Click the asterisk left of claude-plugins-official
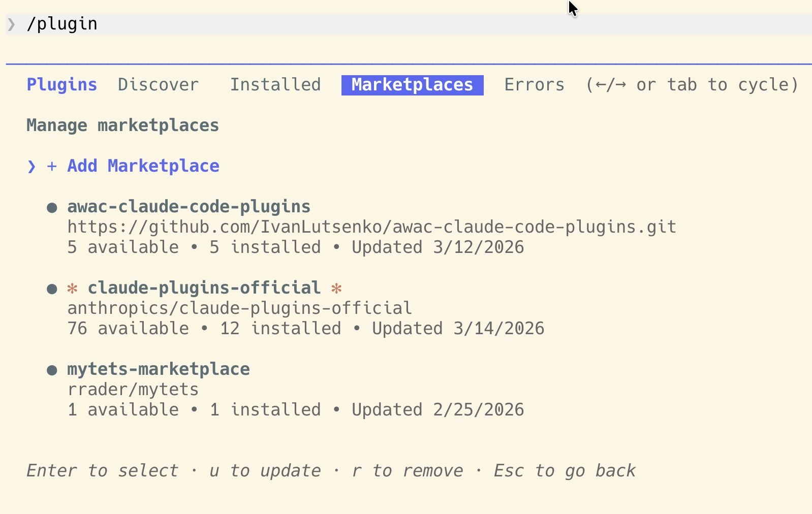The image size is (812, 514). pyautogui.click(x=73, y=288)
